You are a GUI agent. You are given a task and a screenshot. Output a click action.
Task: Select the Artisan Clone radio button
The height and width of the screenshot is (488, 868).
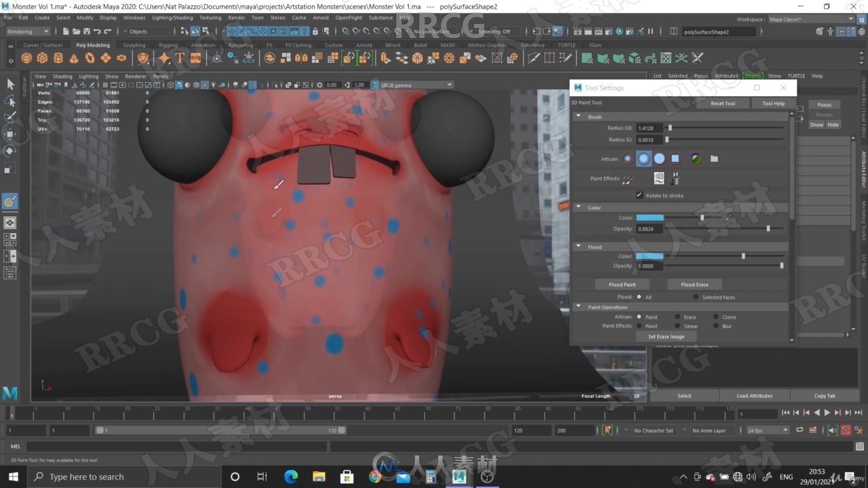click(x=715, y=317)
